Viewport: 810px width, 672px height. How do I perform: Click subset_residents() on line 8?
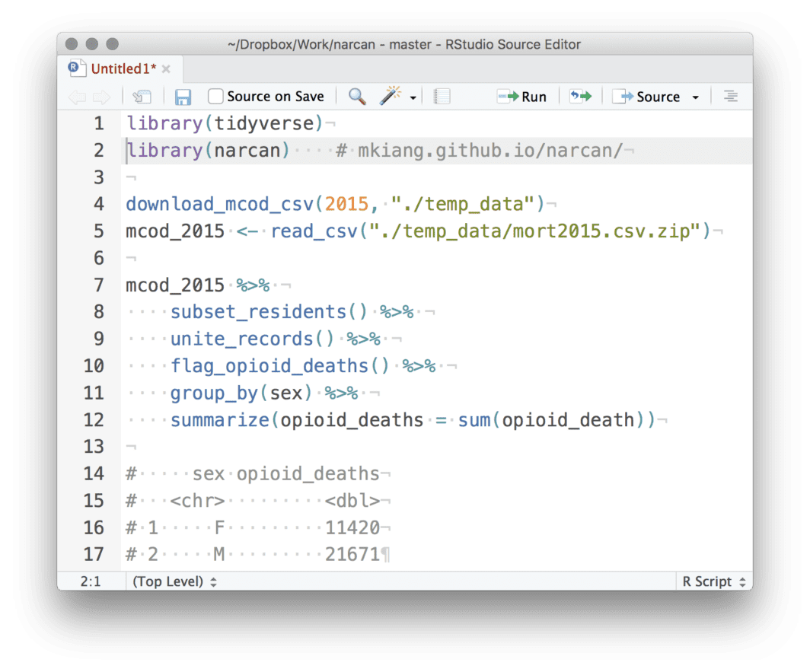[269, 311]
